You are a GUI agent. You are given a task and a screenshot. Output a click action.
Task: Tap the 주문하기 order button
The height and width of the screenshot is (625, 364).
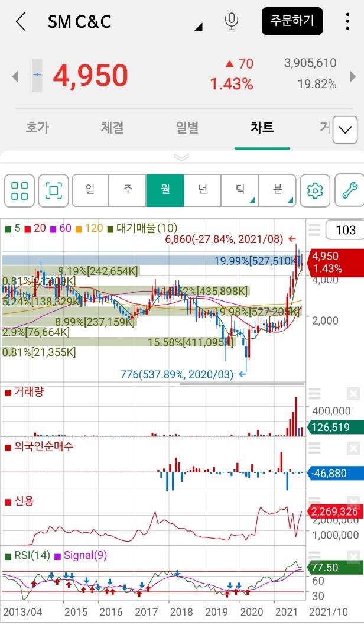point(292,21)
